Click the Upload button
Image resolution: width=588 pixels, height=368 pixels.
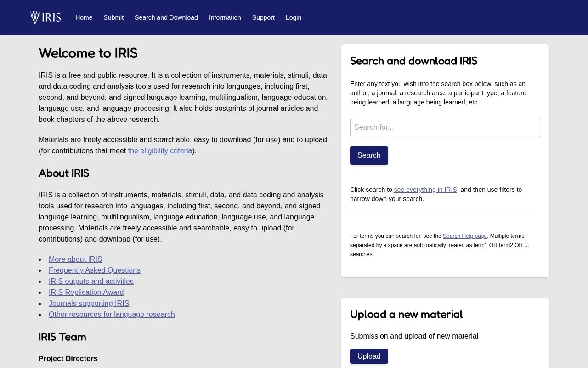tap(369, 356)
